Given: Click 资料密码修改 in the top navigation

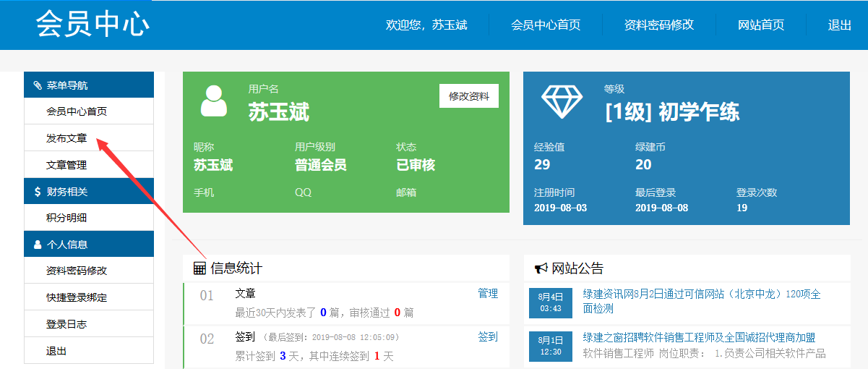Looking at the screenshot, I should point(658,25).
